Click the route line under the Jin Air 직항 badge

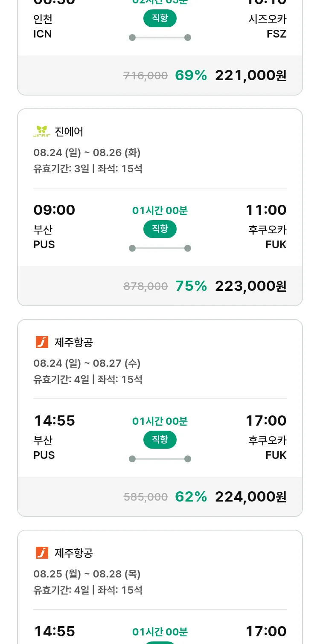point(160,248)
